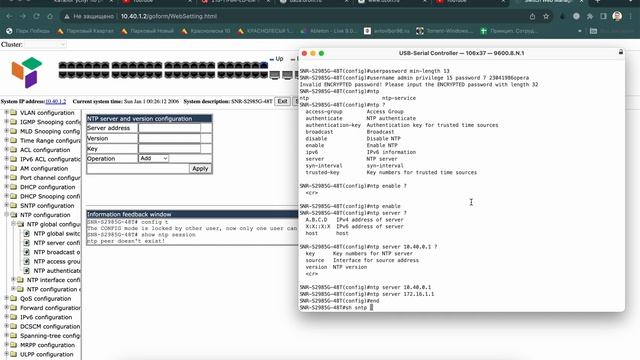Click the not-secure warning icon in address bar
Viewport: 640px width, 360px height.
(67, 16)
